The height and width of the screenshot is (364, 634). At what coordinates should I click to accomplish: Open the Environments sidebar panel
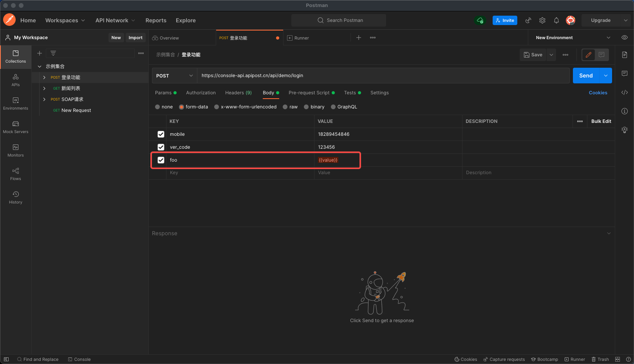[16, 104]
